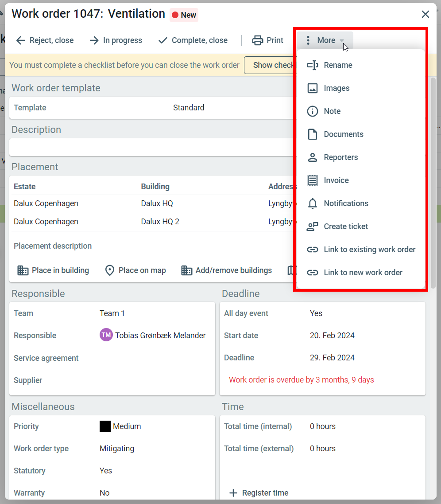The width and height of the screenshot is (441, 504).
Task: Open the Documents menu entry
Action: pos(343,134)
